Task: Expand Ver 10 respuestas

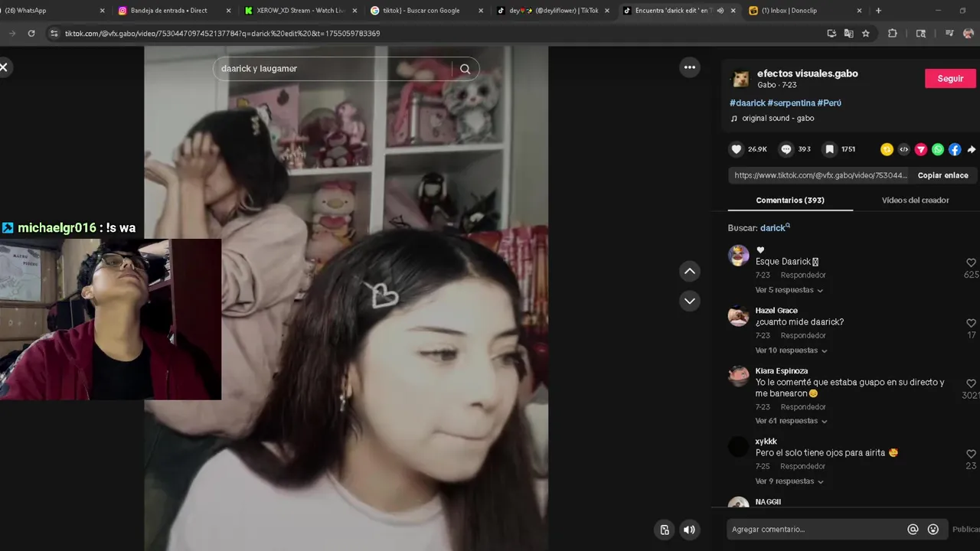Action: coord(790,350)
